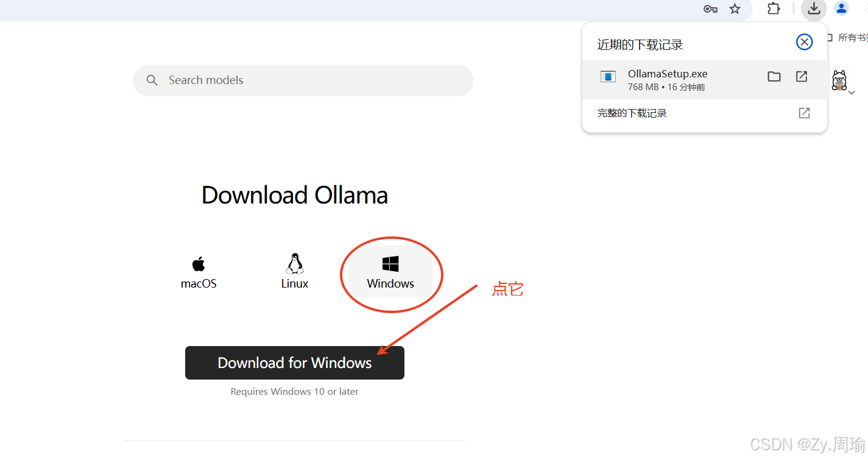Click the Requires Windows 10 or later text
This screenshot has width=868, height=460.
click(x=295, y=392)
